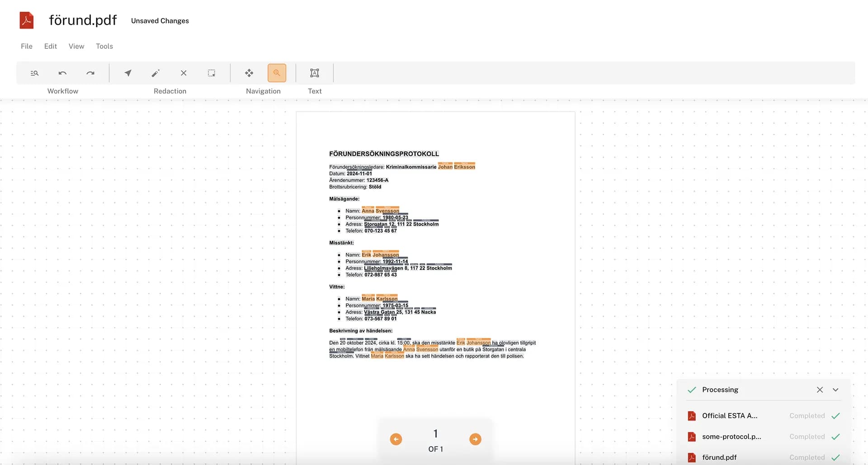
Task: Close the Processing panel
Action: (820, 390)
